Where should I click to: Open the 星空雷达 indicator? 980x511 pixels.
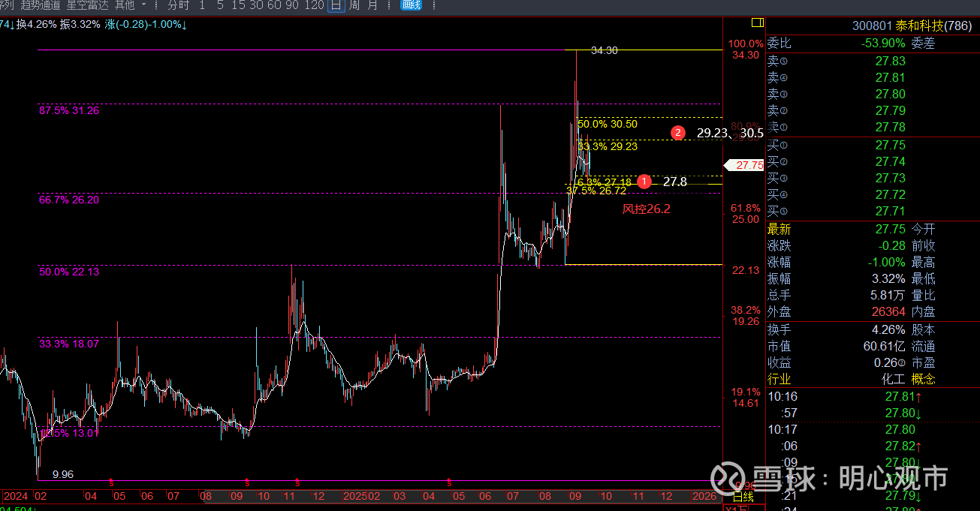[x=88, y=5]
